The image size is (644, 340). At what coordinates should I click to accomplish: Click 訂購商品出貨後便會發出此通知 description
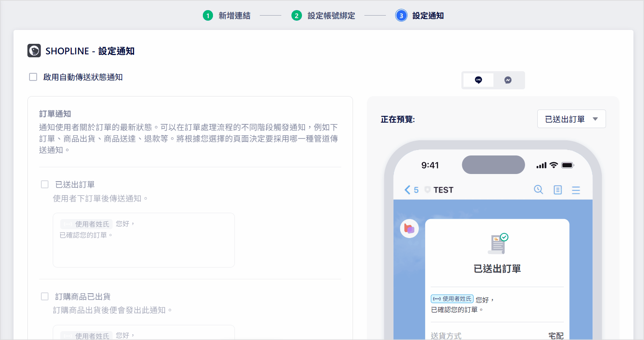[x=113, y=310]
